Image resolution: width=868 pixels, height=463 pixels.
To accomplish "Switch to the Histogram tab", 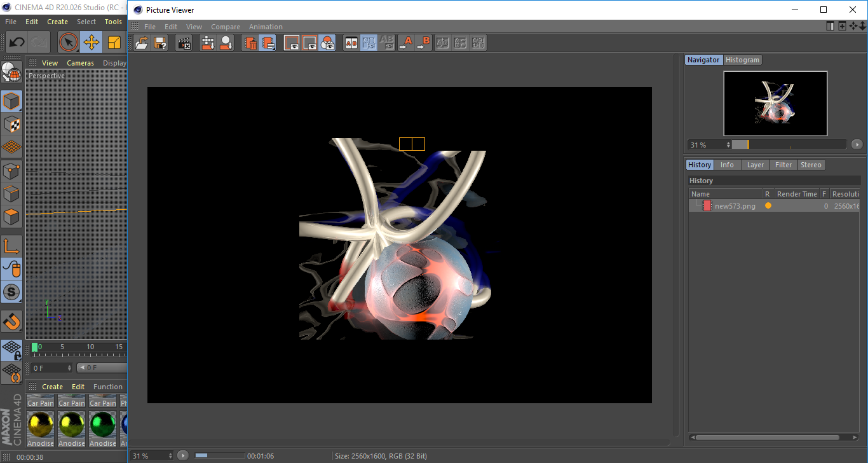I will tap(742, 59).
